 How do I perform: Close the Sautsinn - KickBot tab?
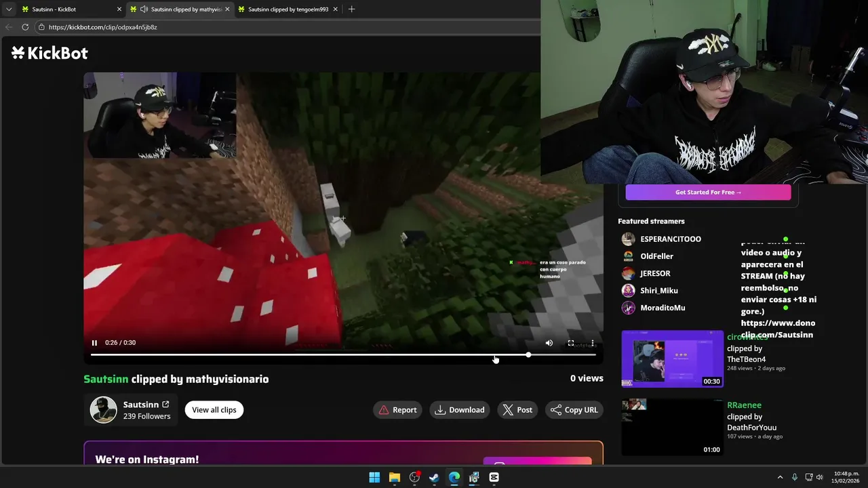point(119,9)
